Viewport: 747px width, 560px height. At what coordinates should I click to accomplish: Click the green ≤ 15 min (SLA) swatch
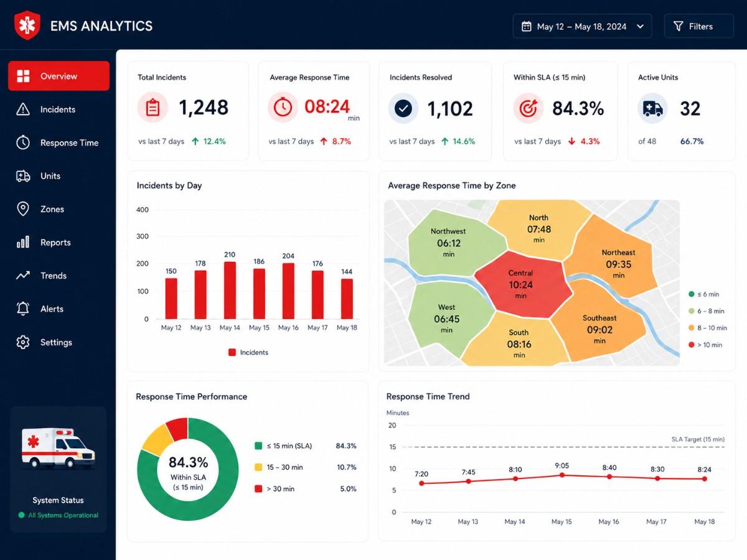pos(258,446)
